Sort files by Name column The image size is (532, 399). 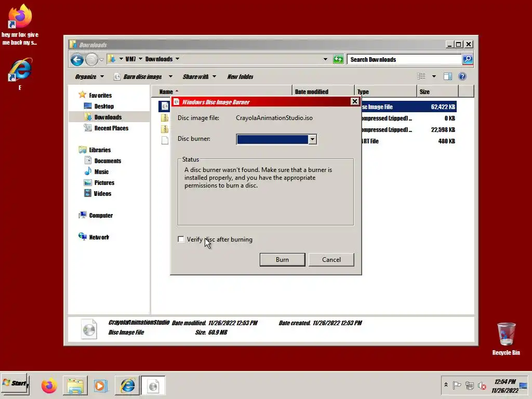(221, 91)
